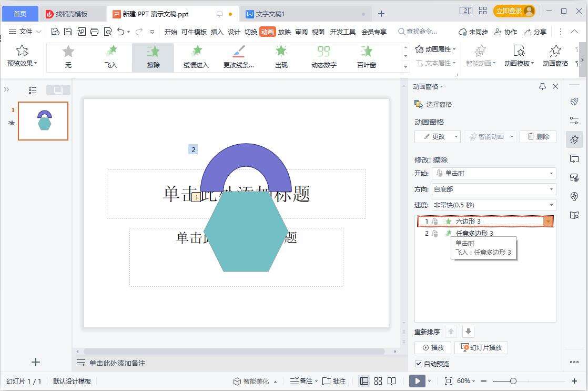The width and height of the screenshot is (588, 391).
Task: Switch to reading view
Action: click(391, 381)
